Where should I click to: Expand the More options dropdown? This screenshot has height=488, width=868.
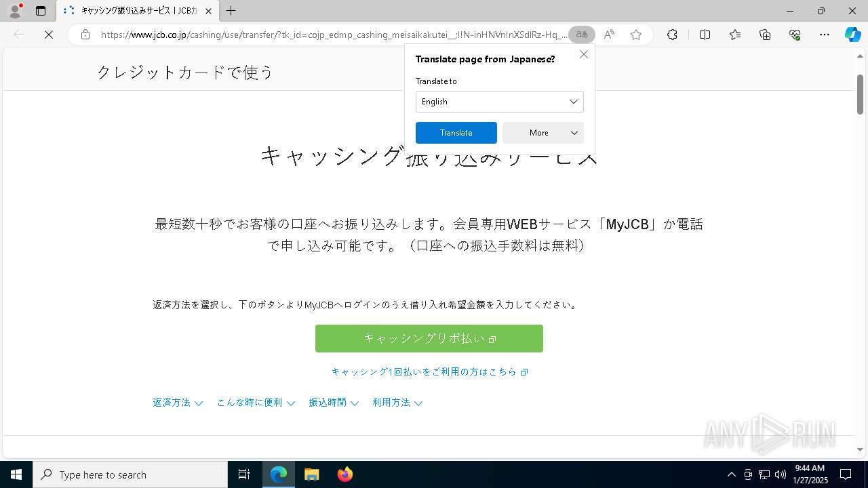coord(542,133)
